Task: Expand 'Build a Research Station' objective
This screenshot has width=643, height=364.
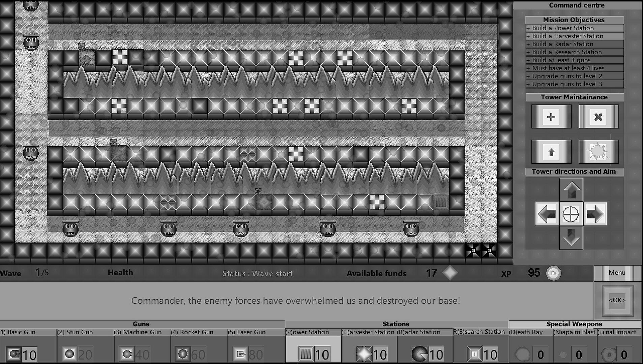Action: [575, 52]
